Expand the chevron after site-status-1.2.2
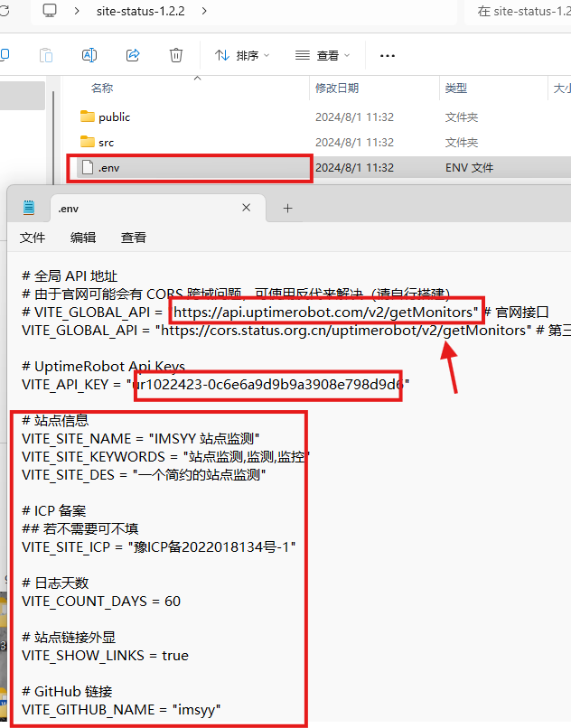Image resolution: width=571 pixels, height=728 pixels. (204, 11)
